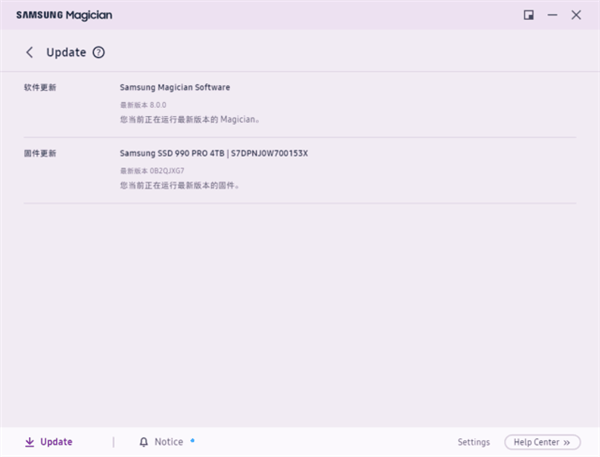The width and height of the screenshot is (600, 457).
Task: Click the Update page title
Action: pyautogui.click(x=66, y=52)
